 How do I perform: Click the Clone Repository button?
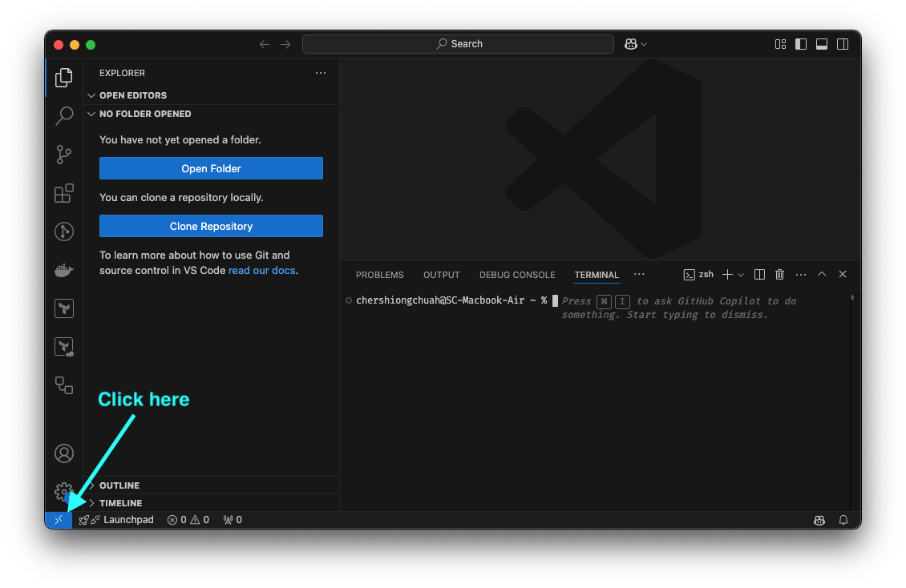[211, 226]
